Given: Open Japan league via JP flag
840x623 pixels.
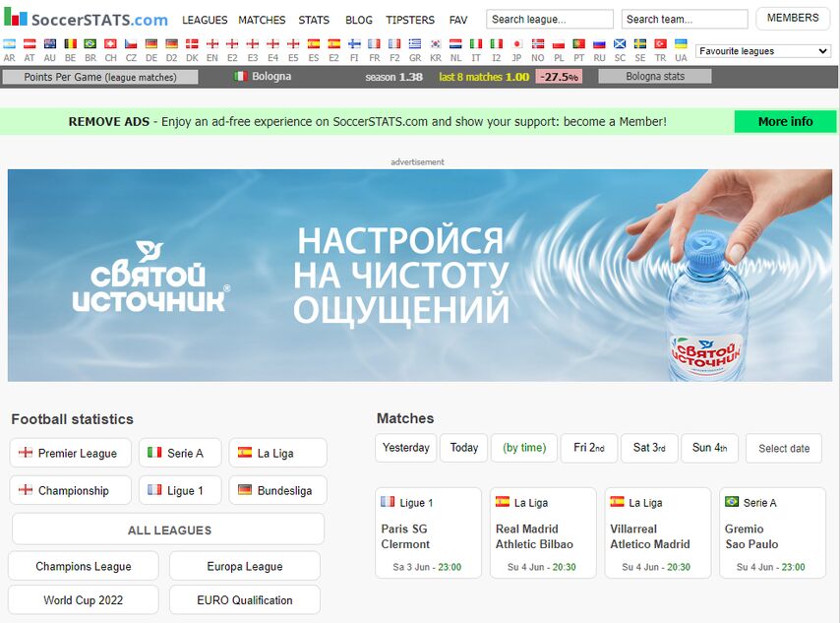Looking at the screenshot, I should 517,44.
